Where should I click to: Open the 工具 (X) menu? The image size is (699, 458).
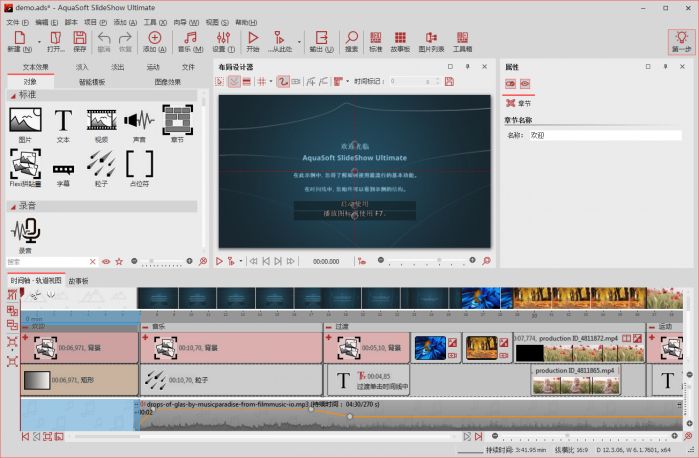click(155, 22)
